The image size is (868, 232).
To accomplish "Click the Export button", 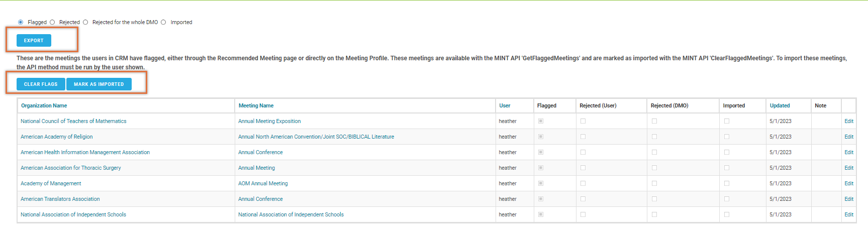I will pos(34,41).
